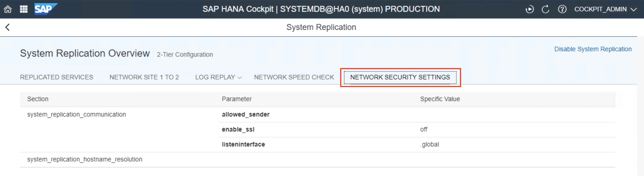Go back using the left arrow
644x176 pixels.
8,27
